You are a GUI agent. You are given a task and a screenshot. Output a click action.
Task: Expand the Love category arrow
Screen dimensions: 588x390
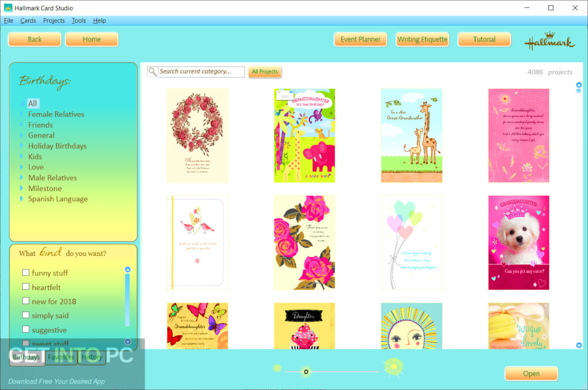click(21, 167)
